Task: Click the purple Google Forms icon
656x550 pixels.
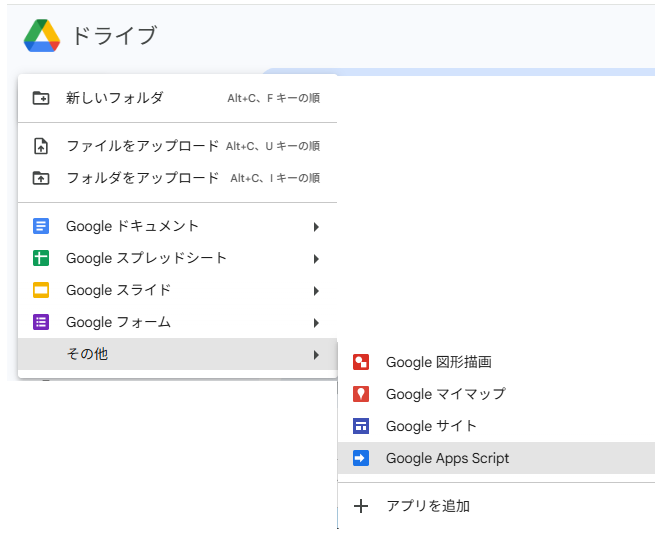Action: coord(41,322)
